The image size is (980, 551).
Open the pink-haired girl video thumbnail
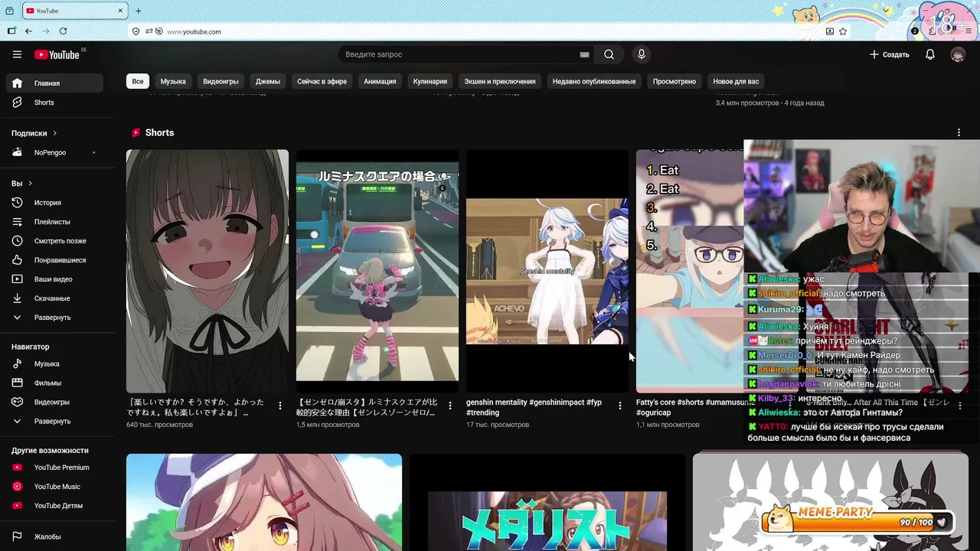264,503
